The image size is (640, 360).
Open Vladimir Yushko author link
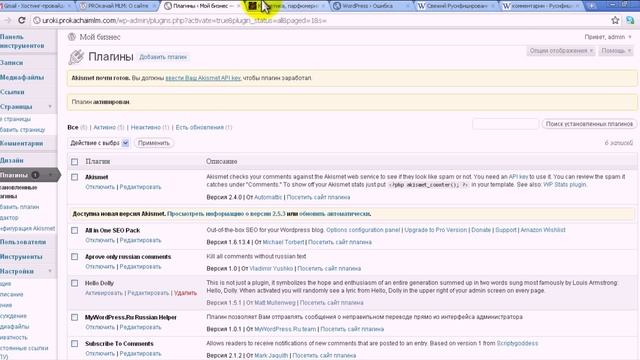271,269
